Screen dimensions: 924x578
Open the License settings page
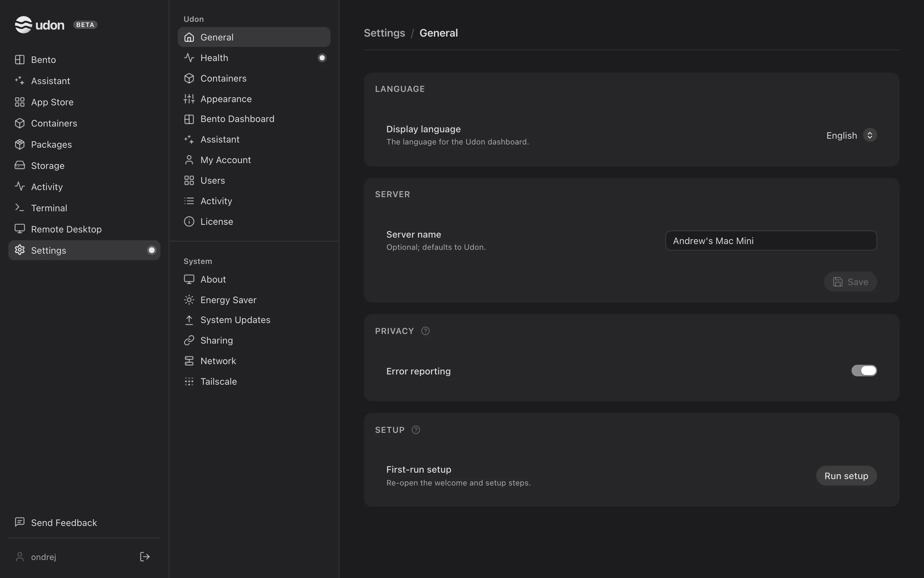254,221
